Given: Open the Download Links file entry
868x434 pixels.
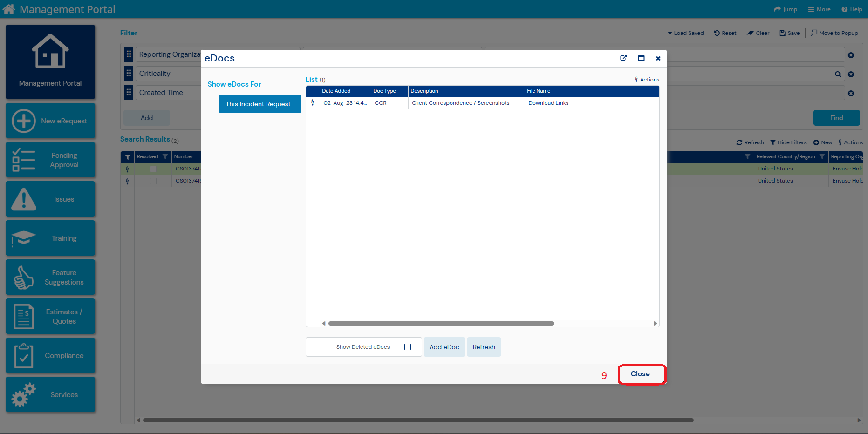Looking at the screenshot, I should pyautogui.click(x=548, y=102).
